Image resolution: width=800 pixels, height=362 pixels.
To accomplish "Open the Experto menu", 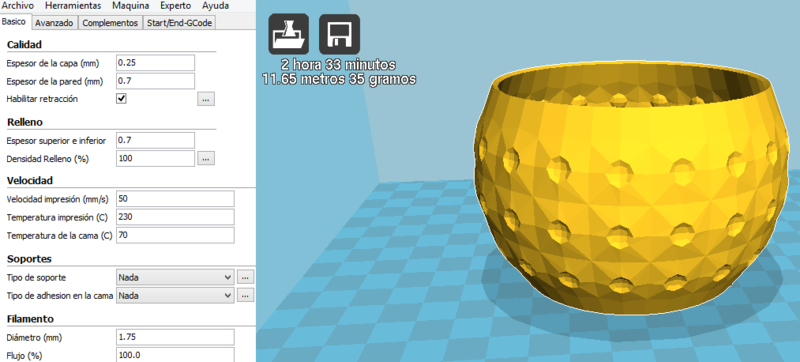I will [176, 6].
